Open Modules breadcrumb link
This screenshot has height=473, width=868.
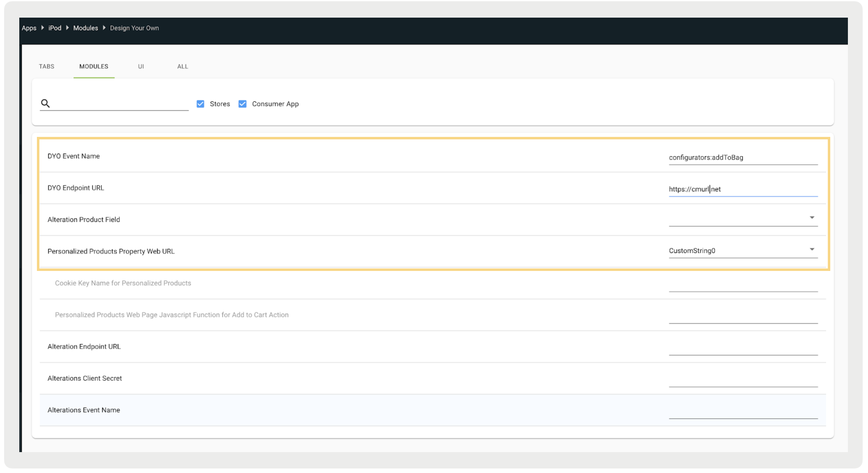coord(86,28)
